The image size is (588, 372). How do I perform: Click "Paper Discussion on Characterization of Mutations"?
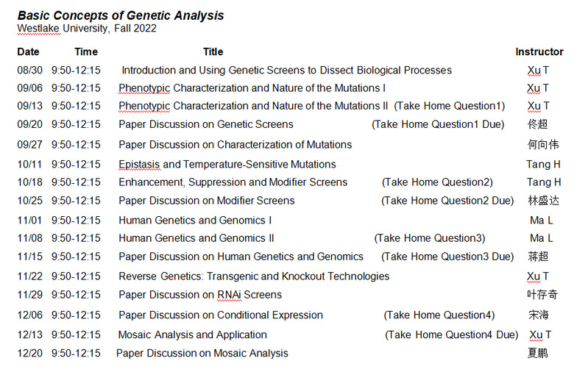235,145
